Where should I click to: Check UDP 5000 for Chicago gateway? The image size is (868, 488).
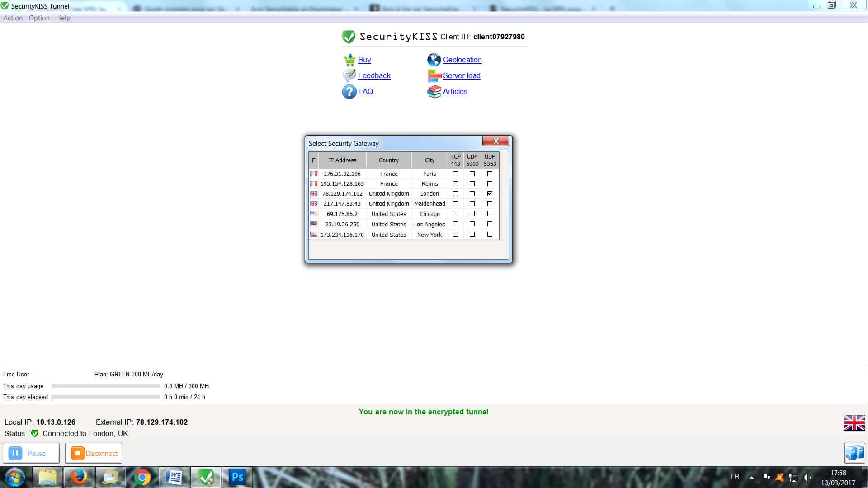472,214
